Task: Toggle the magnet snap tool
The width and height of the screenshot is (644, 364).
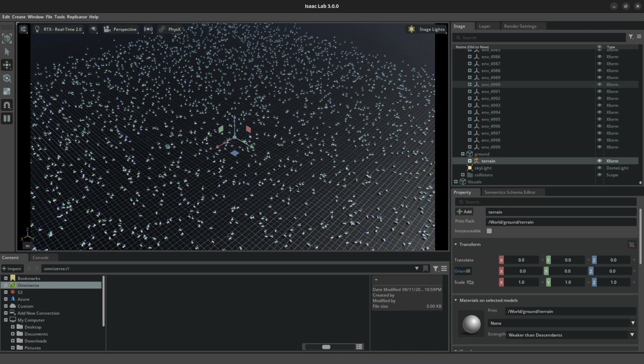Action: pyautogui.click(x=7, y=105)
